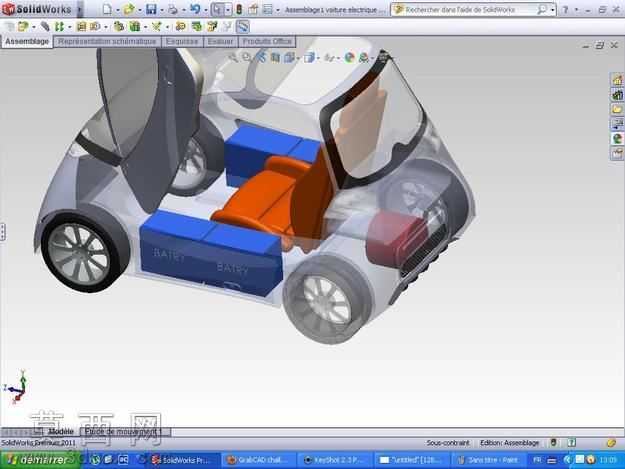625x469 pixels.
Task: Click the SolidWorks Help question mark icon
Action: 566,10
